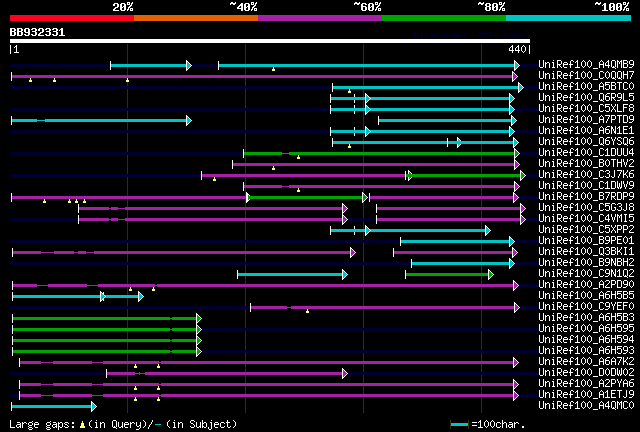Select the UniRef100_C1DUU4 label
640x432 pixels.
586,152
